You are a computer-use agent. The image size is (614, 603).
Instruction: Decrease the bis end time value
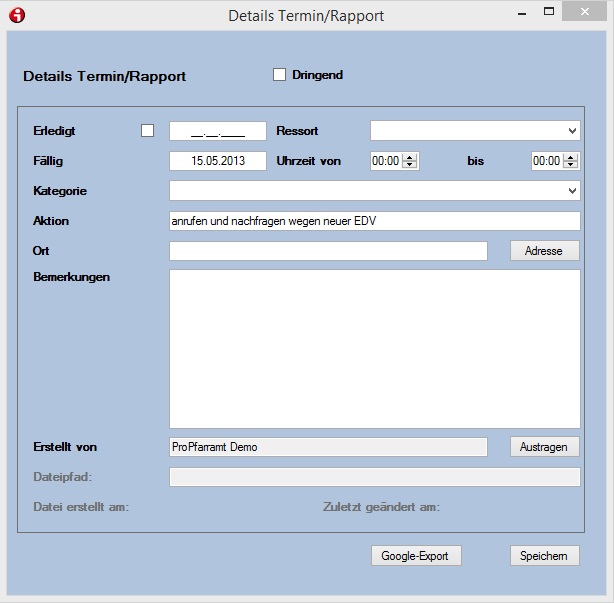572,165
